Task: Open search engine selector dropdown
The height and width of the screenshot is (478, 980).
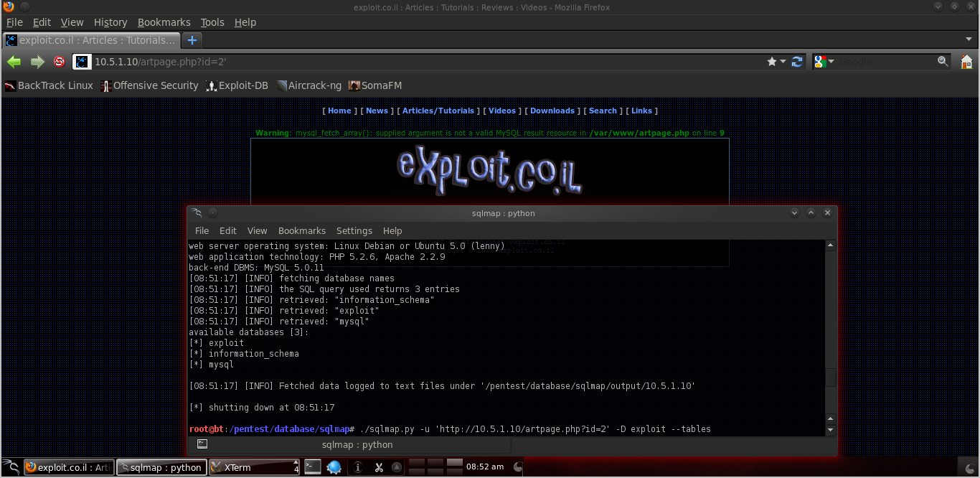Action: coord(831,62)
